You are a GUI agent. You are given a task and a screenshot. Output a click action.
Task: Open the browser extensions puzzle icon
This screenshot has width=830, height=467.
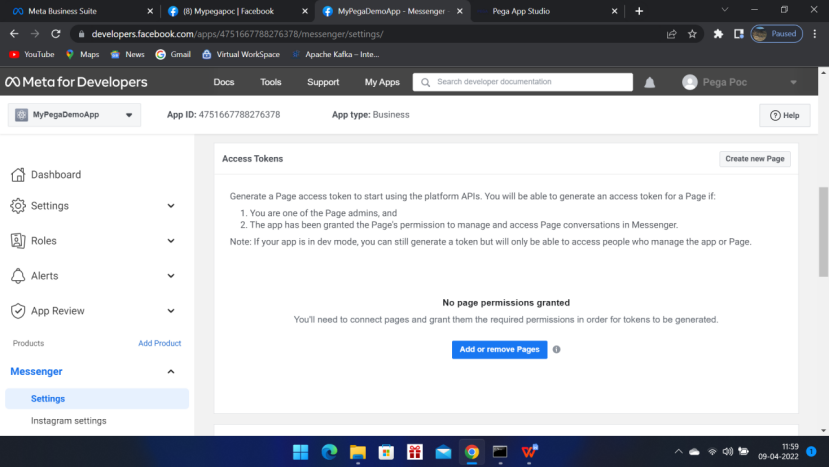point(718,34)
